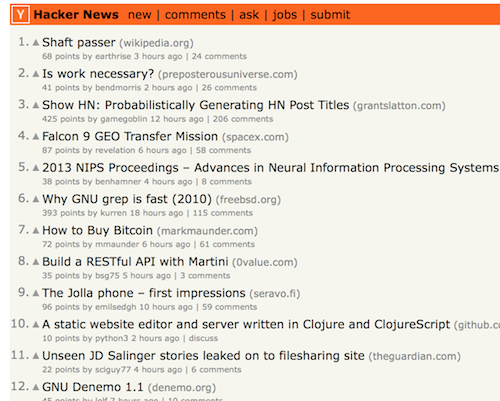This screenshot has width=500, height=401.
Task: Upvote "Why GNU grep is fast" story
Action: pyautogui.click(x=36, y=199)
